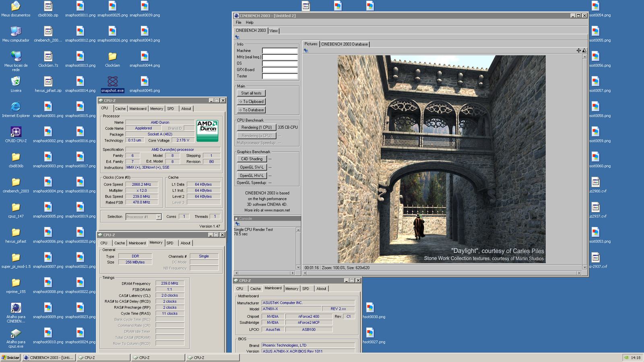
Task: Click the Iniciar start button
Action: coord(10,358)
